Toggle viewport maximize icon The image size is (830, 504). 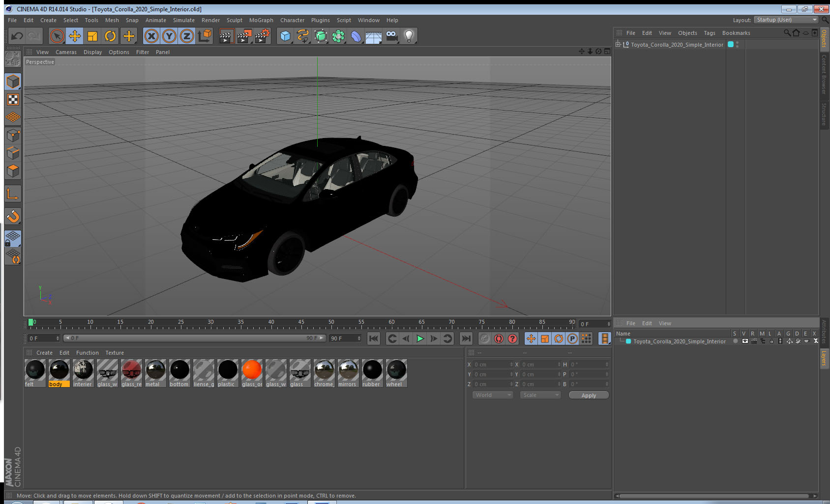click(607, 52)
